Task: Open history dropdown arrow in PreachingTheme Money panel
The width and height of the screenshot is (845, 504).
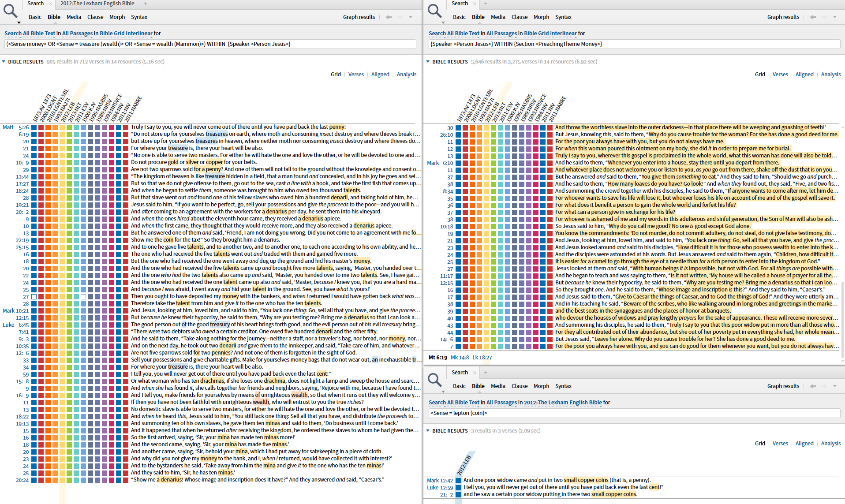Action: [x=835, y=17]
